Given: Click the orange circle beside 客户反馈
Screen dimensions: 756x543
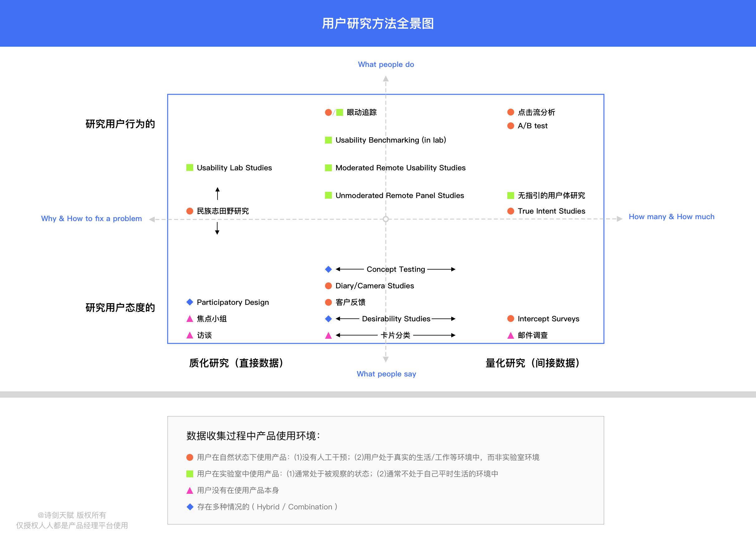Looking at the screenshot, I should [x=328, y=302].
